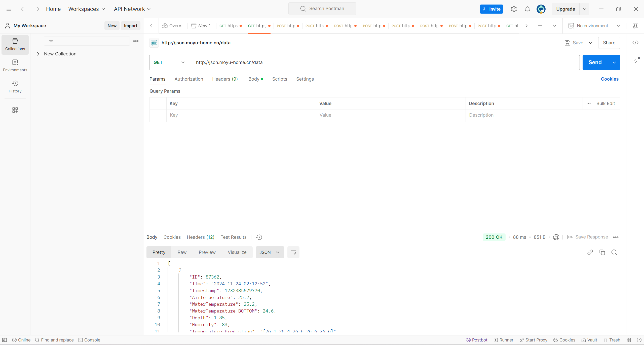Expand the New Collection tree item
The width and height of the screenshot is (644, 345).
pos(38,54)
